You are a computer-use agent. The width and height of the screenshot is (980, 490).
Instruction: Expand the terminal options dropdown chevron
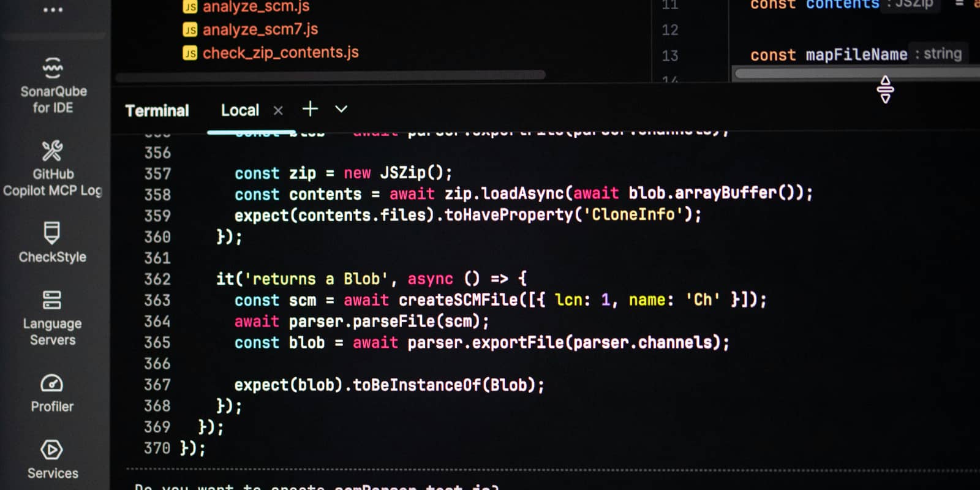(x=341, y=109)
